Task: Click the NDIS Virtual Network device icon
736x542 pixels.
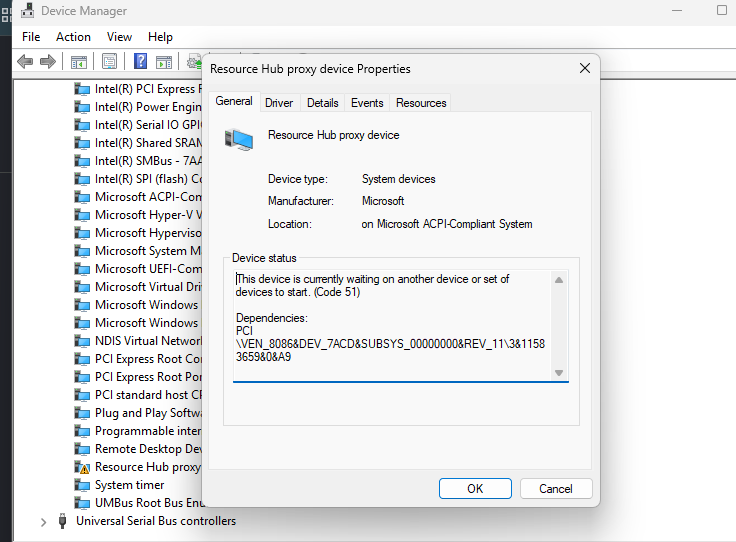Action: pos(82,341)
